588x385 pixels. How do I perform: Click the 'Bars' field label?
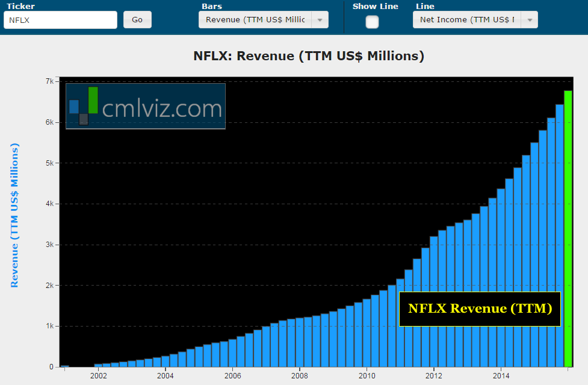pos(212,6)
